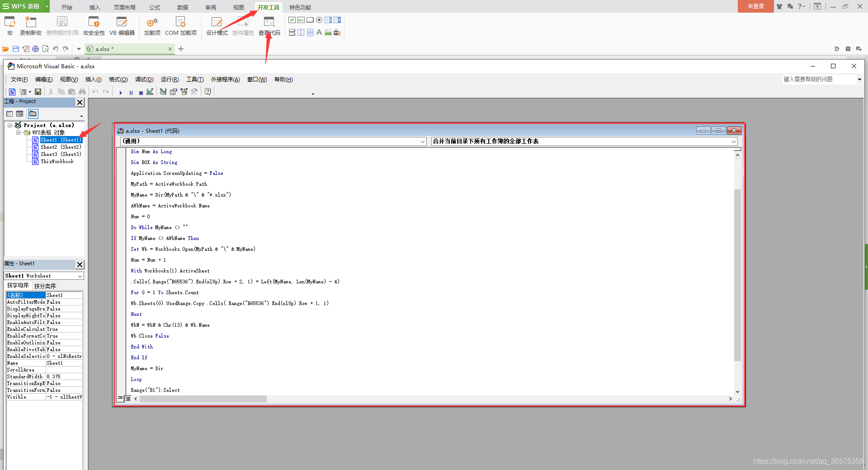The width and height of the screenshot is (868, 470).
Task: Open the (通用) object combo box
Action: pos(273,141)
